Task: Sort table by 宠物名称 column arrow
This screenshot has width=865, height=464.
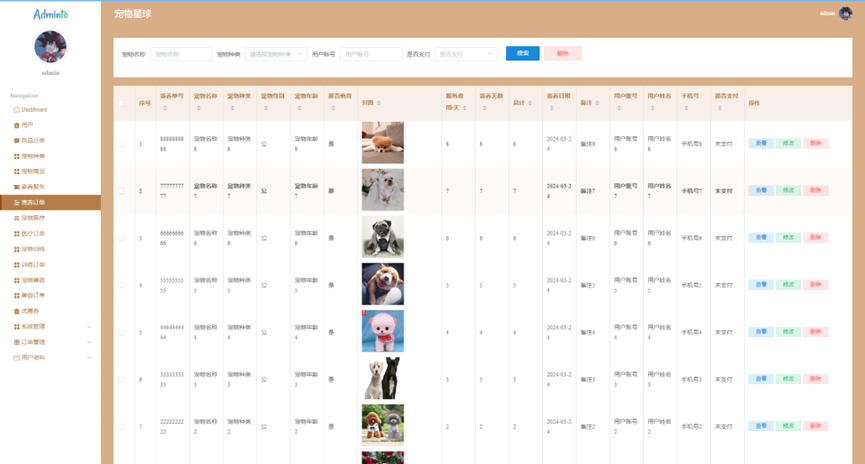Action: tap(199, 108)
